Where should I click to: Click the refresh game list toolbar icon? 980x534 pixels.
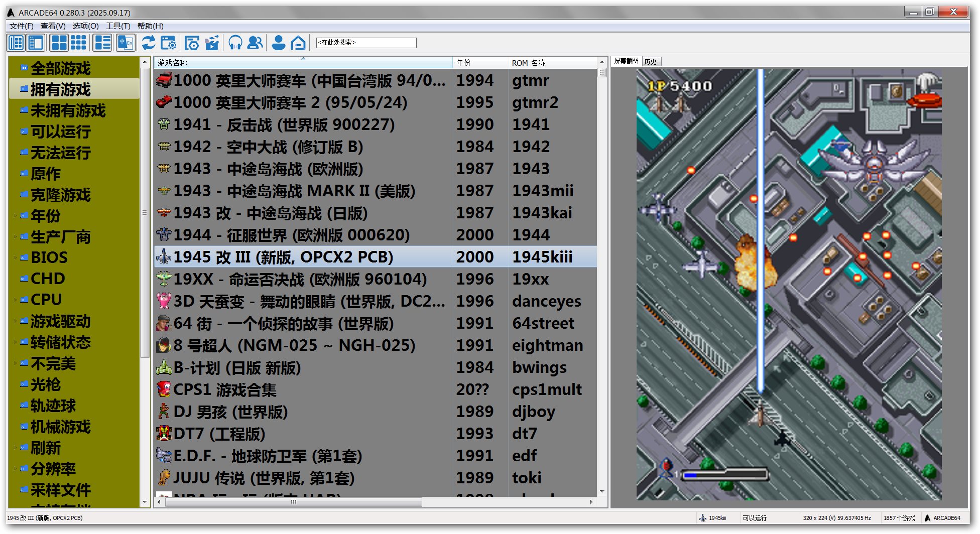point(148,43)
